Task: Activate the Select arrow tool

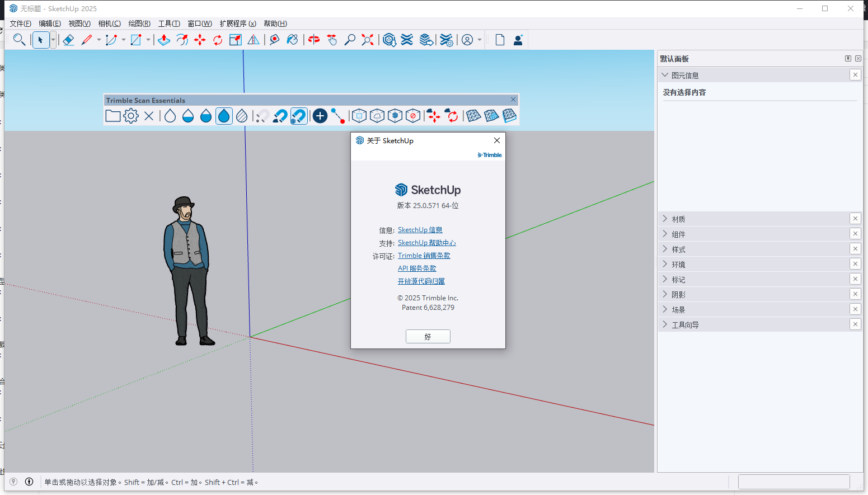Action: tap(40, 40)
